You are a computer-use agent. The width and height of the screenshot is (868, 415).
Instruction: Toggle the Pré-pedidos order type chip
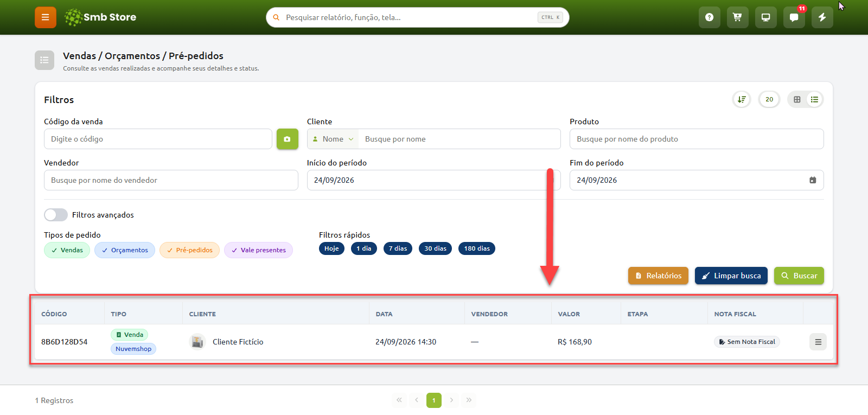tap(190, 250)
